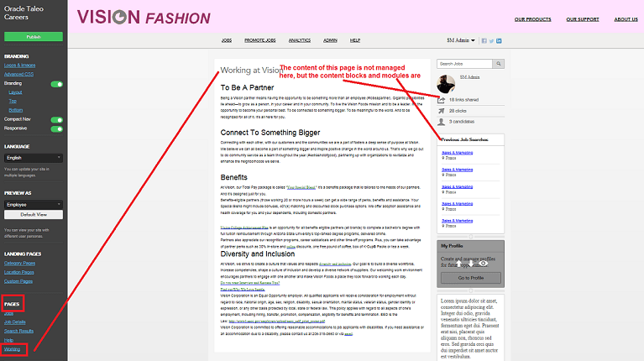Image resolution: width=644 pixels, height=361 pixels.
Task: Open the Search Results page link
Action: [x=19, y=331]
